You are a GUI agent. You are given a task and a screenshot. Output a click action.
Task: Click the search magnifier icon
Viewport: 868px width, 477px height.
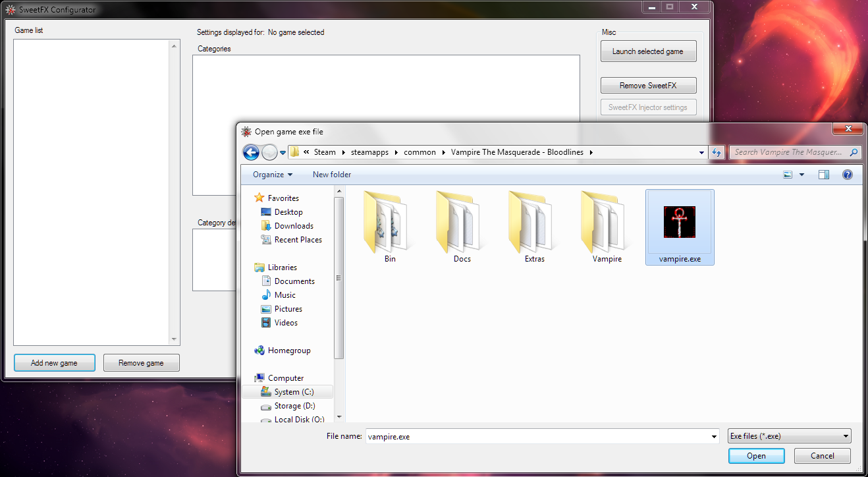(x=854, y=152)
